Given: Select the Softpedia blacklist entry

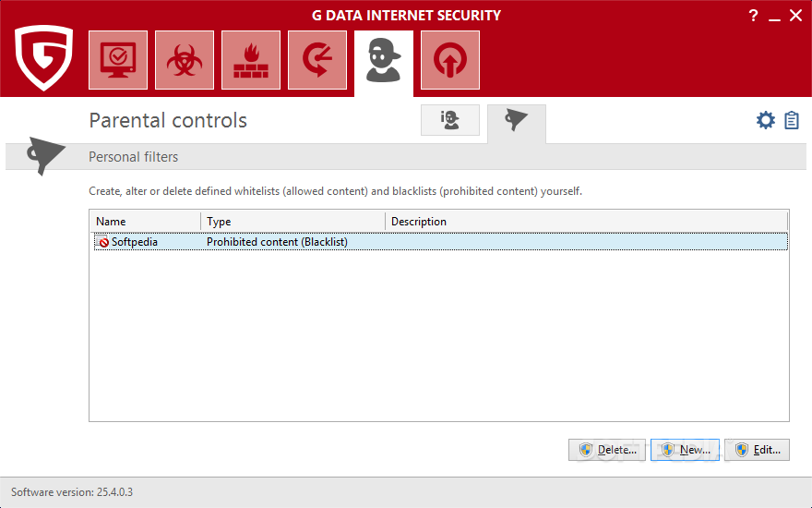Looking at the screenshot, I should pos(441,242).
